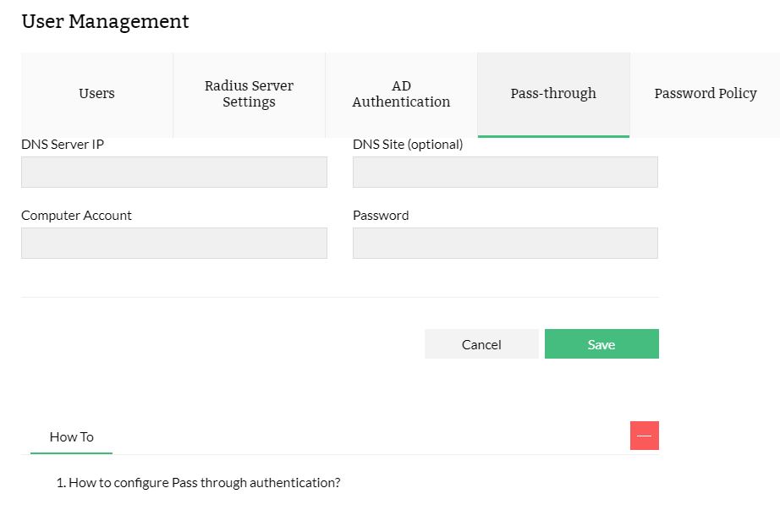
Task: Focus the DNS Site (optional) text box
Action: click(x=505, y=172)
